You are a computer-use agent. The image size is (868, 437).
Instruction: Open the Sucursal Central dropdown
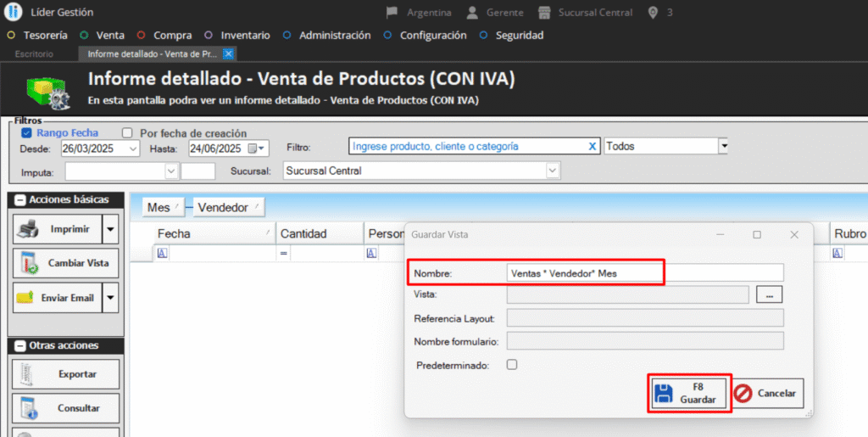coord(553,171)
